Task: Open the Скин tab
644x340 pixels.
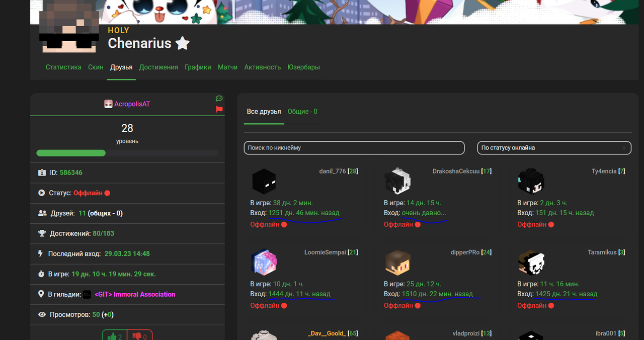Action: 96,67
